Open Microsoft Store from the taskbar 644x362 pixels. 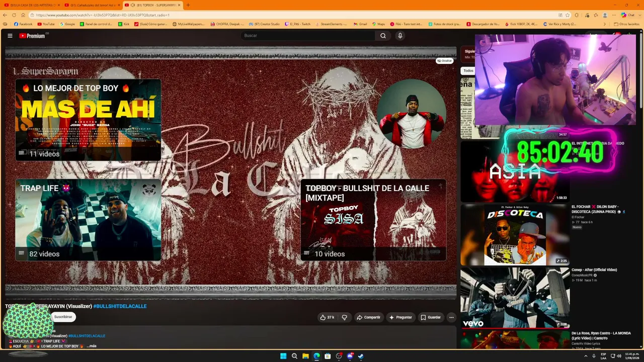click(x=328, y=356)
